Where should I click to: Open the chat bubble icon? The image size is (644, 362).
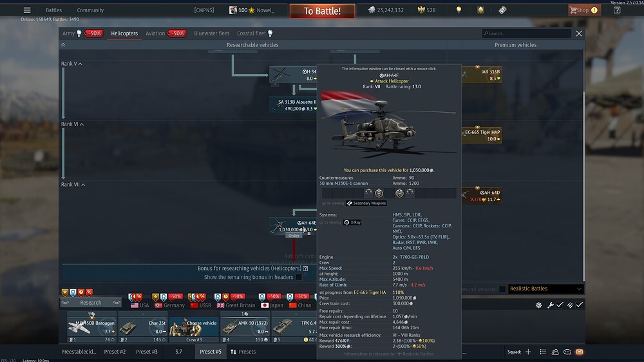point(567,352)
